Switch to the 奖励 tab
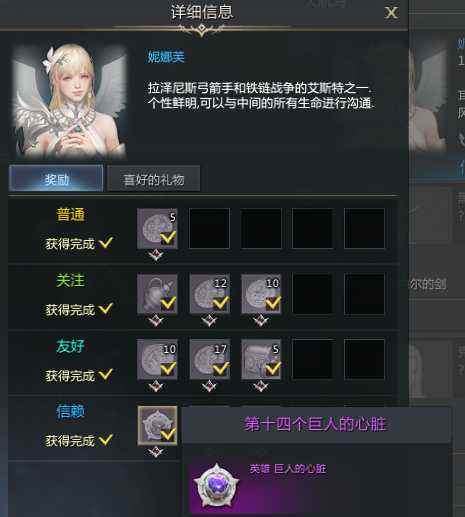 click(x=56, y=178)
